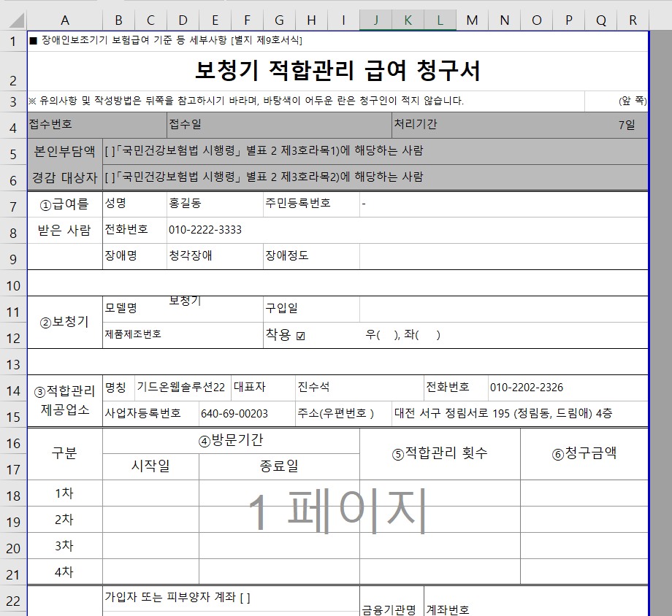The image size is (672, 616).
Task: Click the empty 시작일 cell for 1차
Action: click(150, 493)
